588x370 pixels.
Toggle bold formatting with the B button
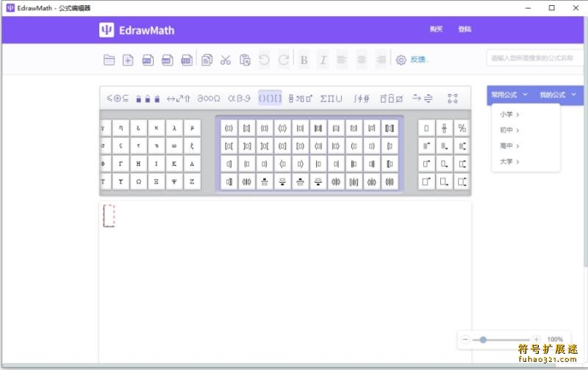(304, 60)
